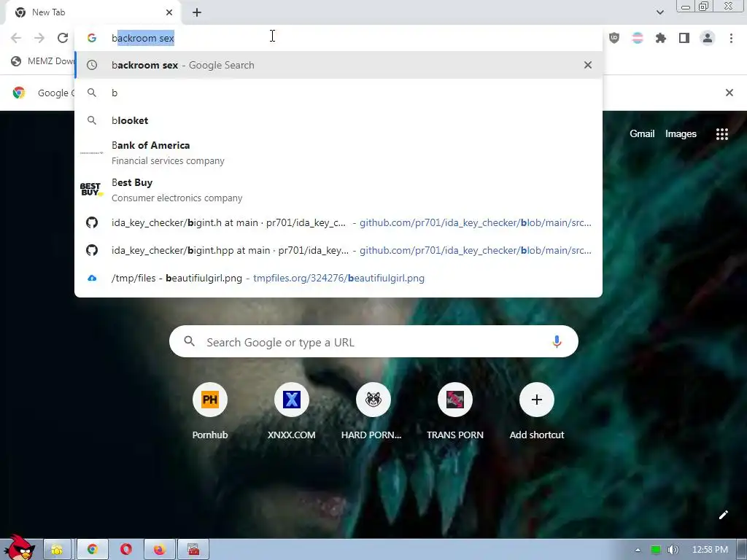Open the uBlock shield extension icon

click(x=614, y=38)
